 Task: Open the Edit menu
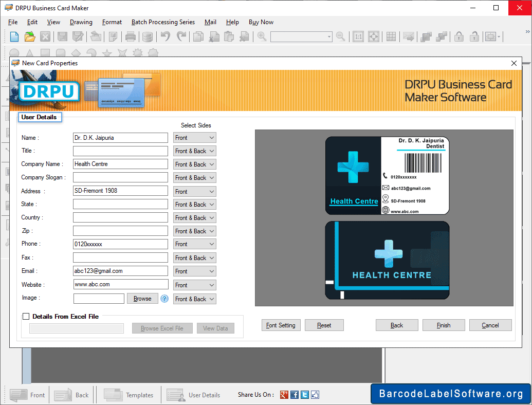[x=32, y=22]
